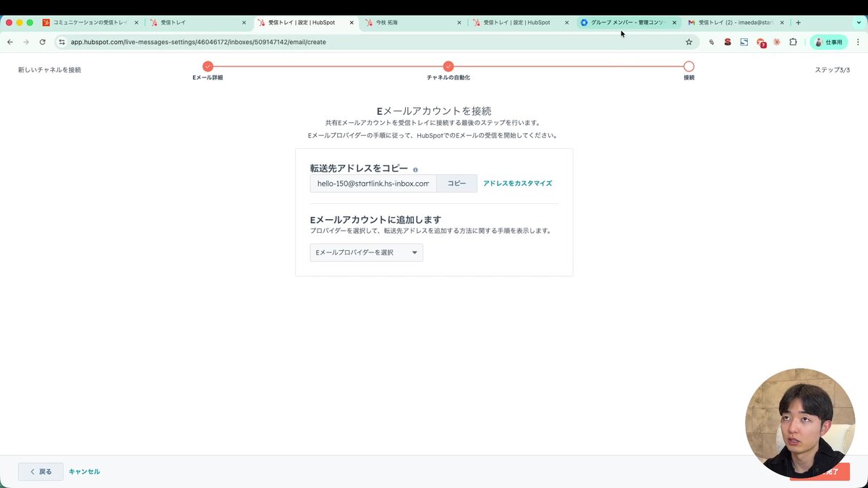Open the Eメールプロバイダーを選択 dropdown
868x488 pixels.
click(366, 252)
